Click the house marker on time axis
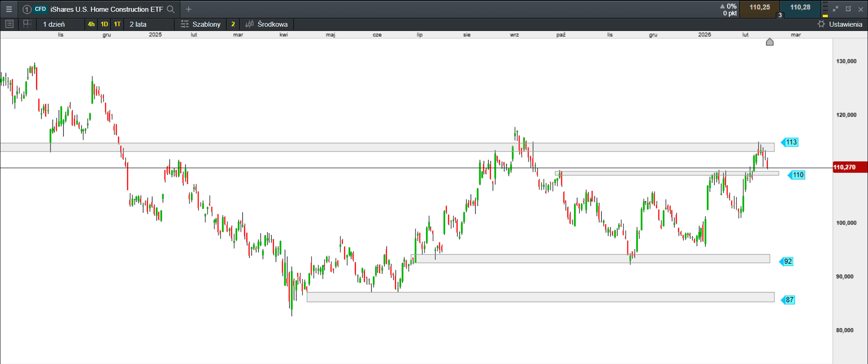 (770, 42)
